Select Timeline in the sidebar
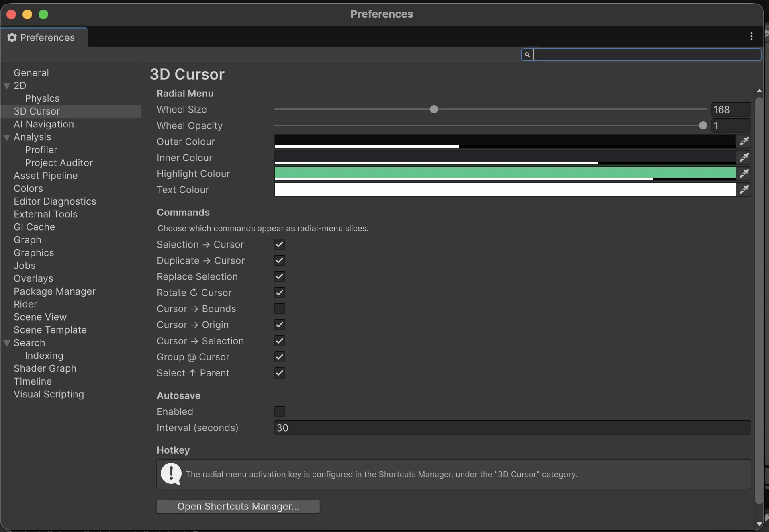The image size is (769, 532). [x=33, y=381]
